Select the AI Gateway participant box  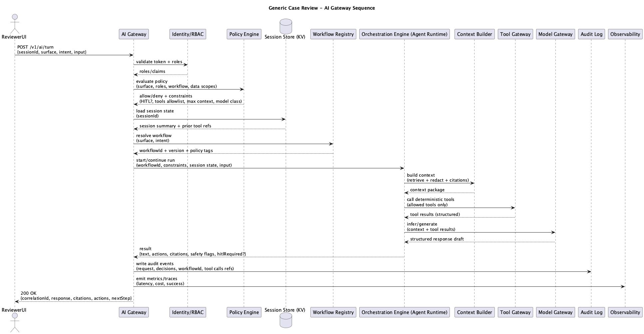pyautogui.click(x=134, y=34)
